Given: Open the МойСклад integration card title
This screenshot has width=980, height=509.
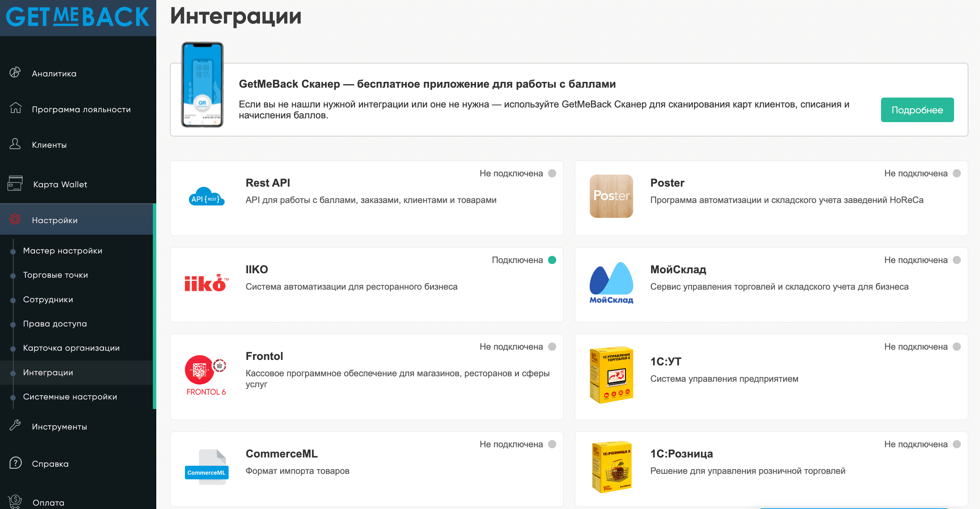Looking at the screenshot, I should pos(678,270).
